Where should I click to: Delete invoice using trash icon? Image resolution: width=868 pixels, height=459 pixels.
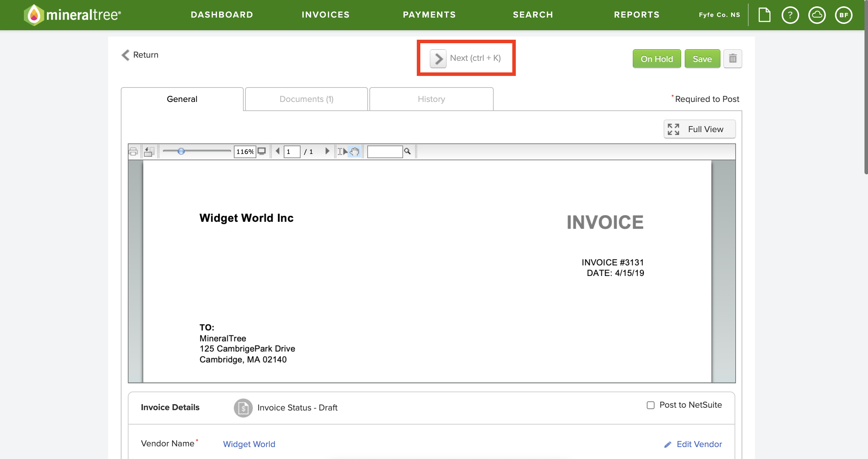pyautogui.click(x=732, y=59)
